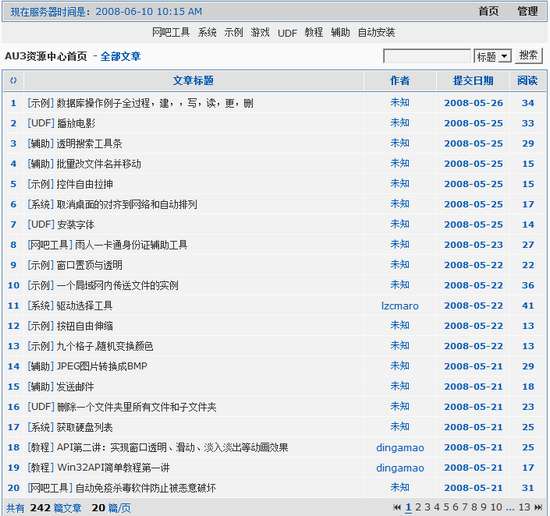Click author lzcmaro
The height and width of the screenshot is (516, 550).
tap(400, 306)
